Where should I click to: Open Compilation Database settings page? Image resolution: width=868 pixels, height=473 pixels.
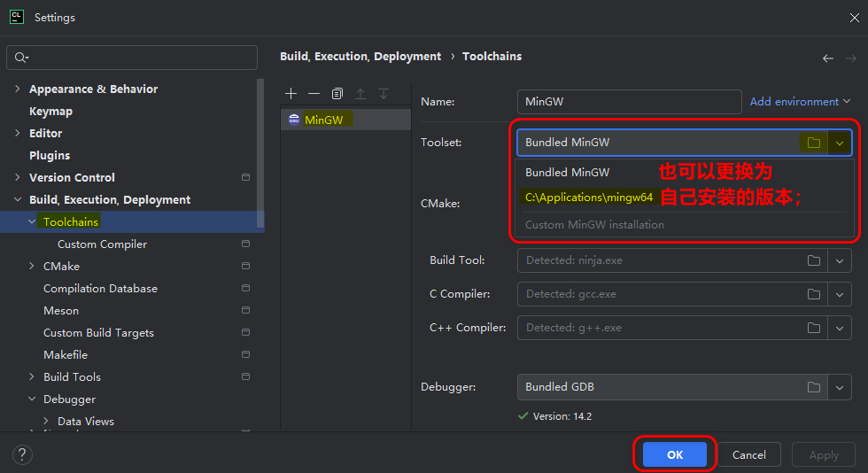(x=100, y=289)
